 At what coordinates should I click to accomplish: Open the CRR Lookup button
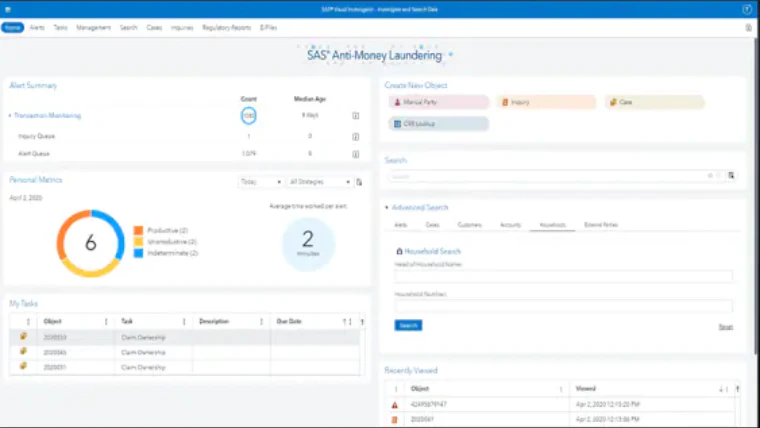point(439,124)
